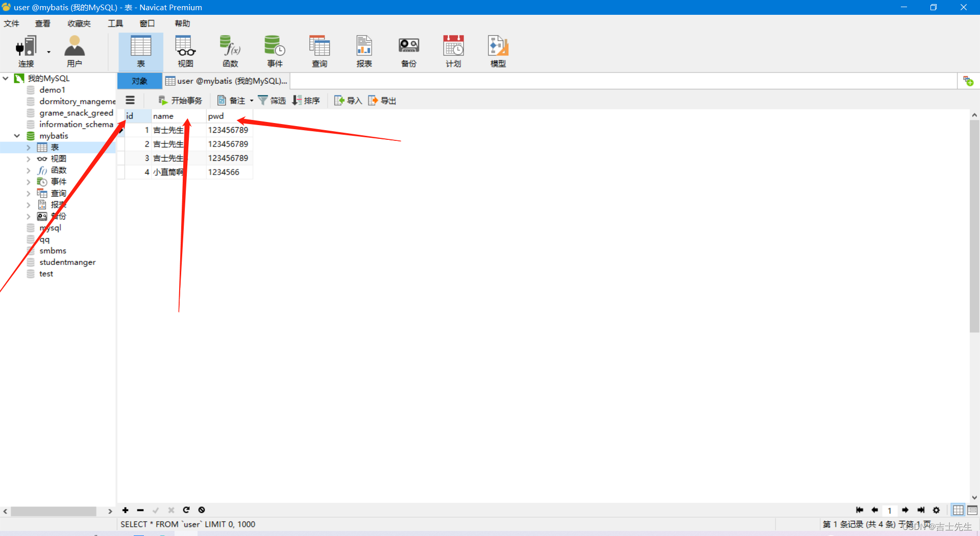The height and width of the screenshot is (536, 980).
Task: Switch to the 对象 tab
Action: (139, 81)
